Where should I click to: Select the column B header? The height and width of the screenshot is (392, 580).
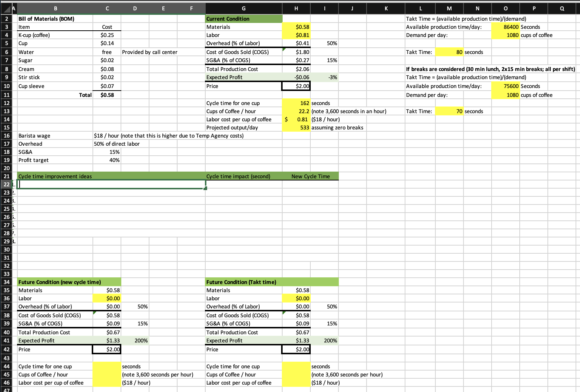[x=55, y=9]
